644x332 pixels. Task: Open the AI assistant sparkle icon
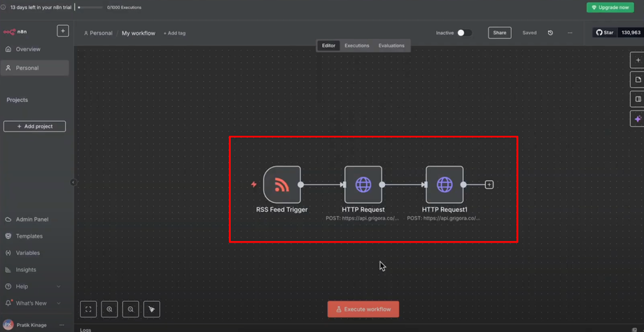pos(637,119)
